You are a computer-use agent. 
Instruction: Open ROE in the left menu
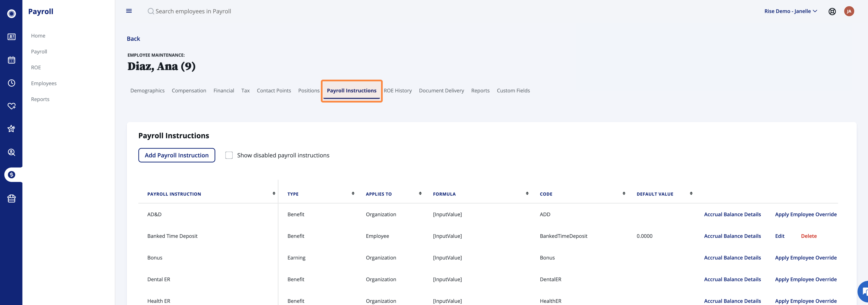click(36, 67)
